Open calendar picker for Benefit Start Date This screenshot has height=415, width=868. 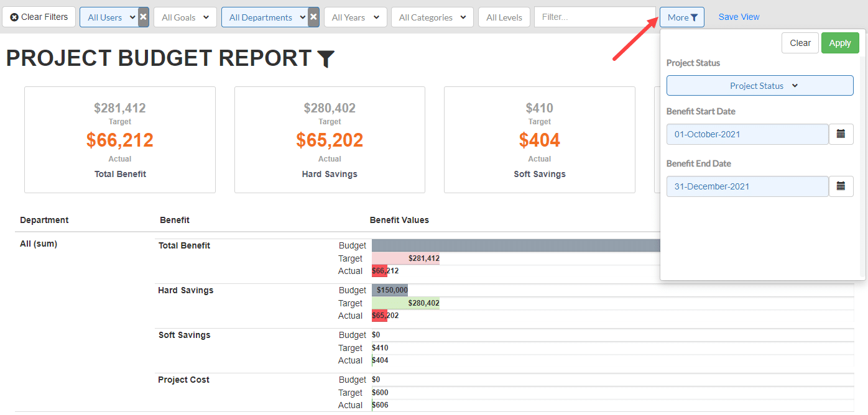(x=841, y=134)
